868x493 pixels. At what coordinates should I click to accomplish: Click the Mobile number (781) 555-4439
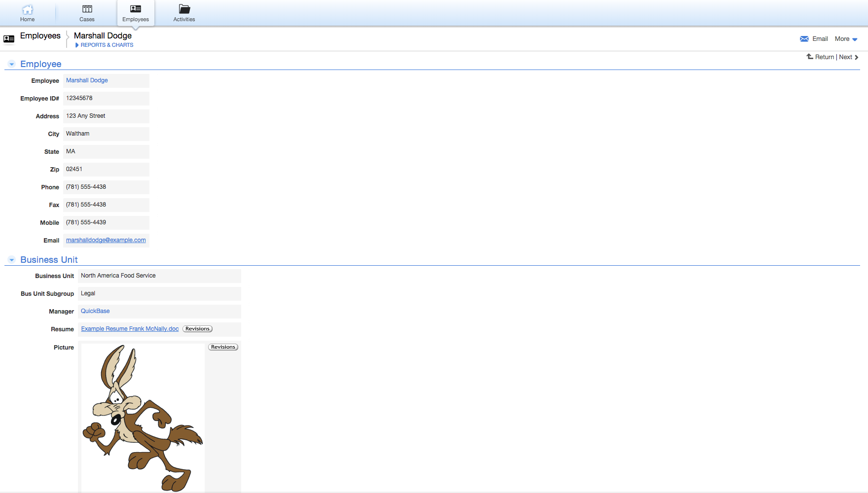pos(86,222)
